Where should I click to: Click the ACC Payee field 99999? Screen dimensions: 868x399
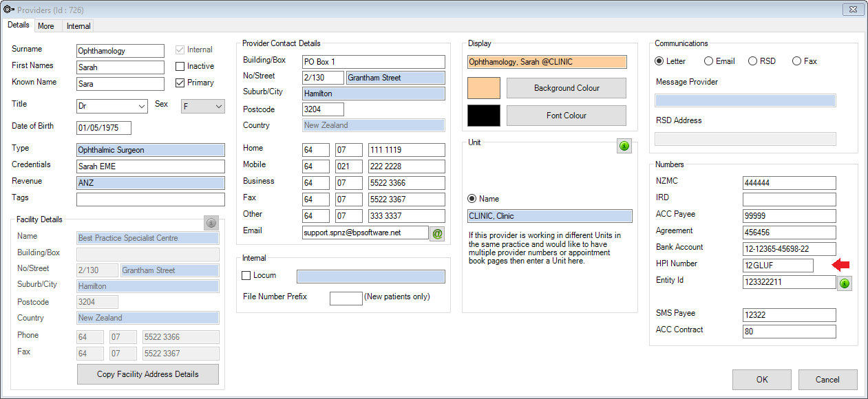790,216
